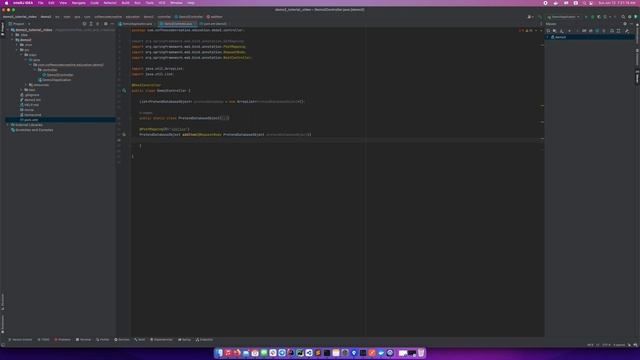Open the Apple menu
The height and width of the screenshot is (360, 640).
tap(6, 3)
